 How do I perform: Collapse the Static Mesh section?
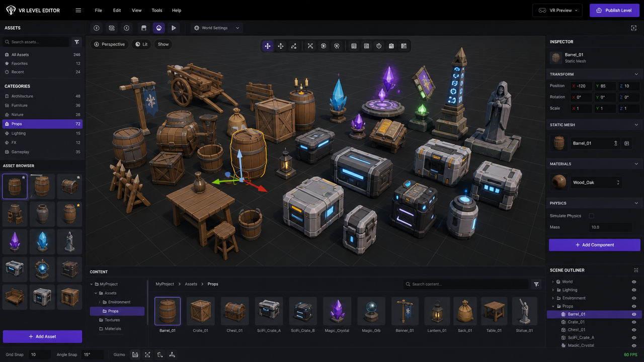pos(636,125)
